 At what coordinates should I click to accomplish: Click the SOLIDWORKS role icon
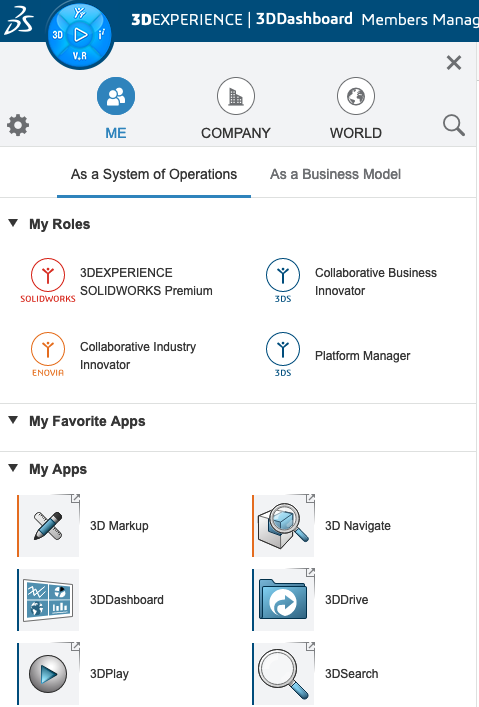[48, 280]
